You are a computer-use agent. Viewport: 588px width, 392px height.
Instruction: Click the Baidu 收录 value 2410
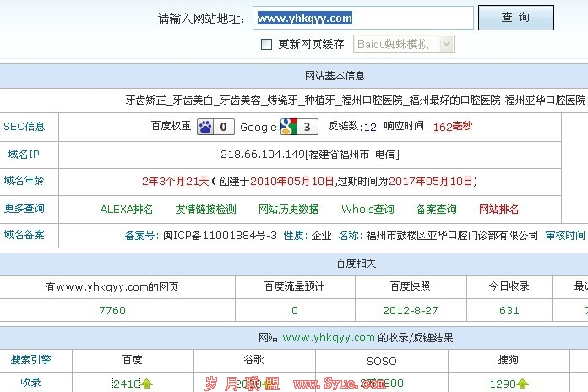pos(126,384)
